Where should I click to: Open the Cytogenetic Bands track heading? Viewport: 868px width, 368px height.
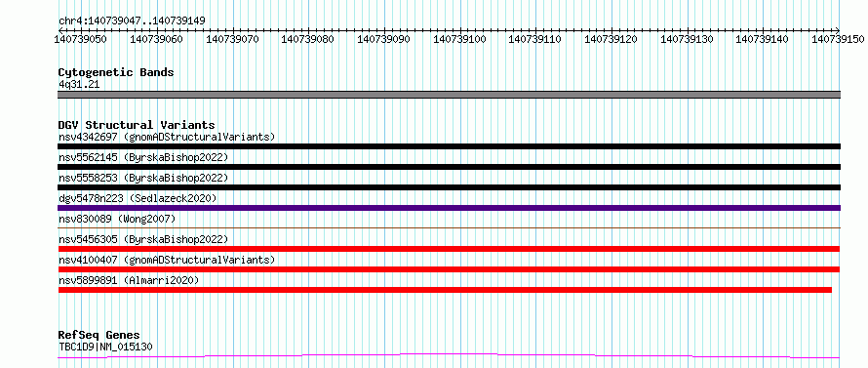point(116,72)
